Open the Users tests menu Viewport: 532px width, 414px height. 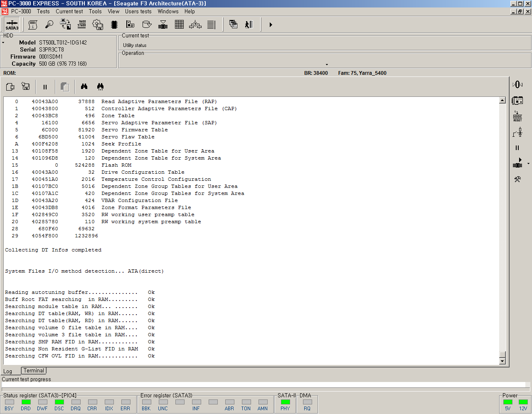pos(138,12)
